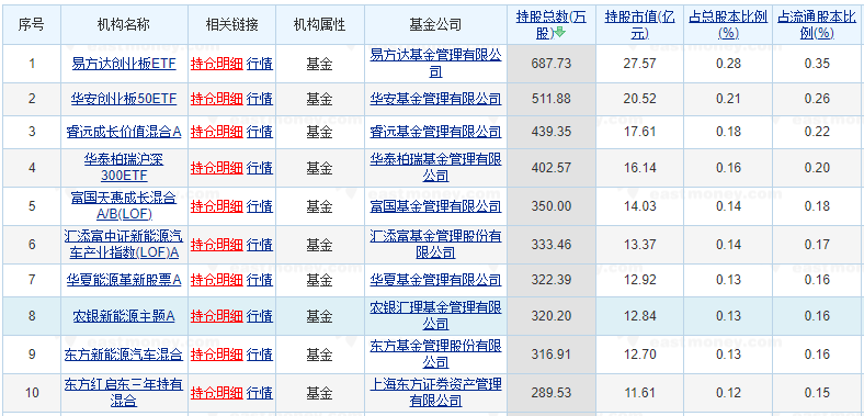Open 汇添富基金管理股份有限公司 company link

(x=435, y=245)
